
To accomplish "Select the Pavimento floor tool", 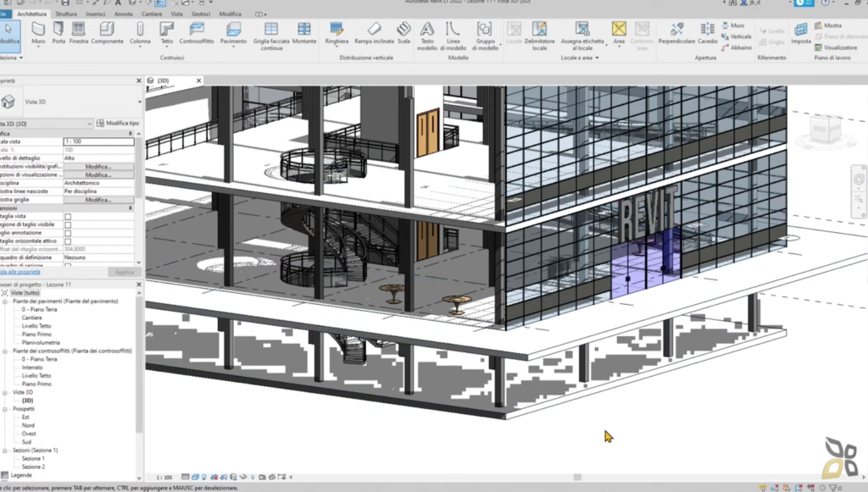I will [x=233, y=33].
